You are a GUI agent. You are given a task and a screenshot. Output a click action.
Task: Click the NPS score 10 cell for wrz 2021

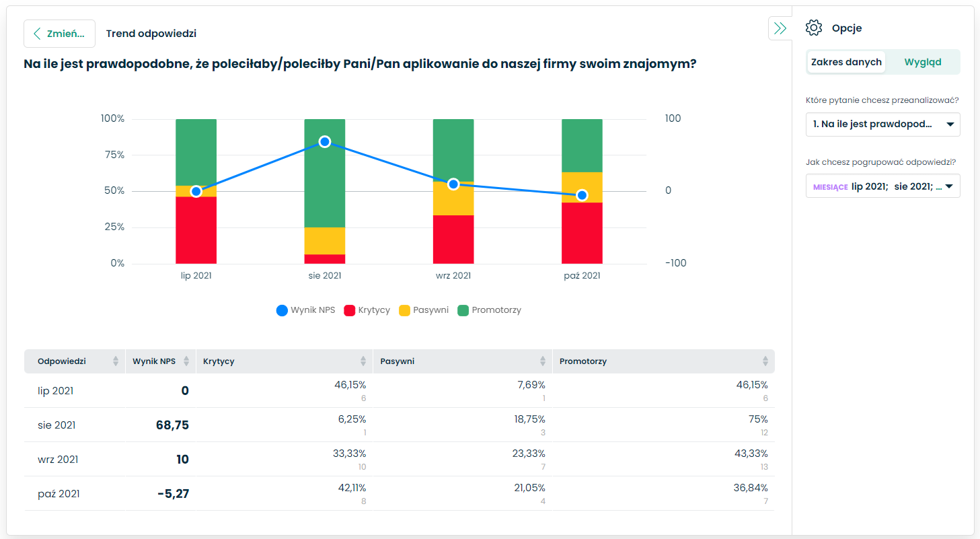[183, 460]
